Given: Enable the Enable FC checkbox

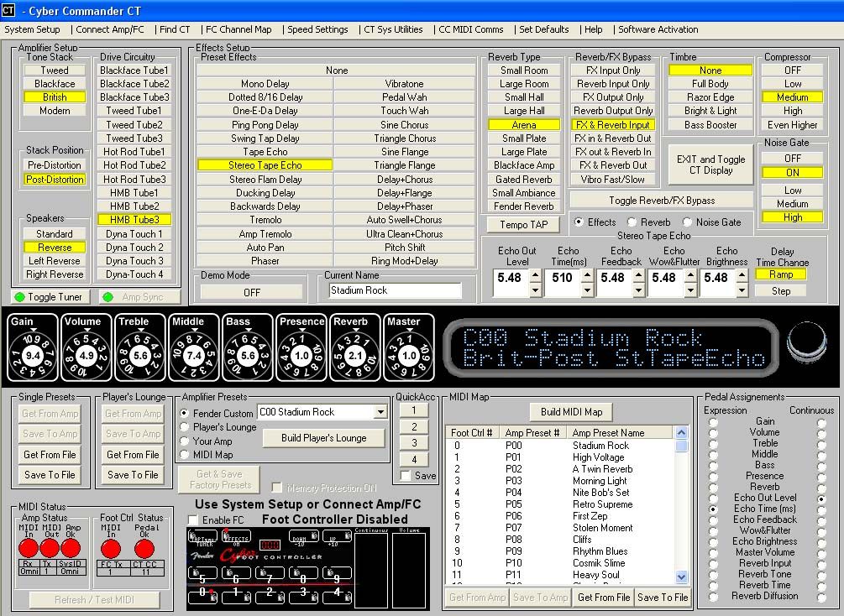Looking at the screenshot, I should coord(193,520).
